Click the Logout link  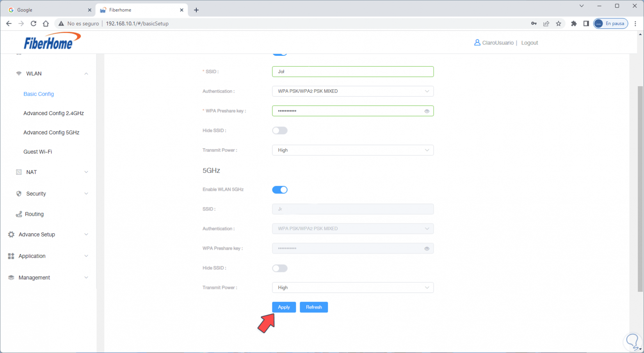click(529, 43)
